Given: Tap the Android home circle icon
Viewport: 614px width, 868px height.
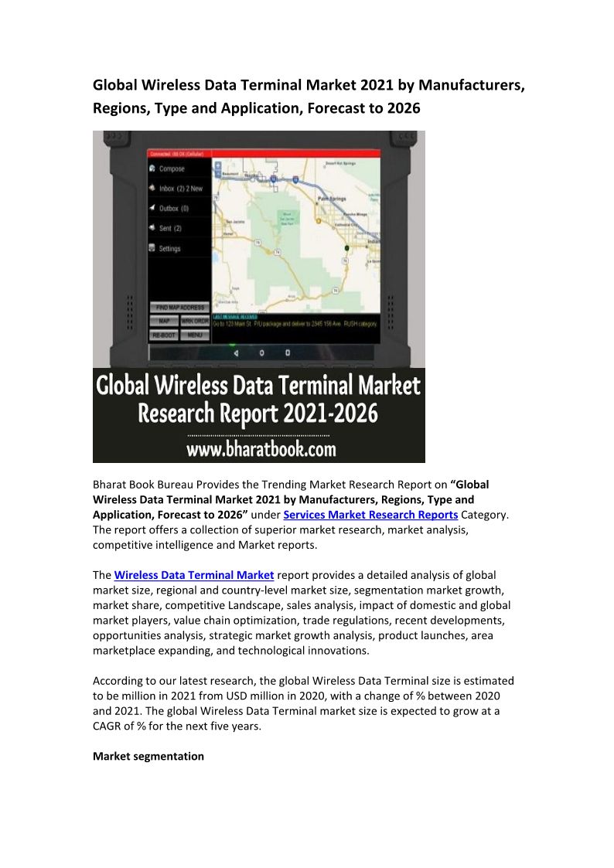Looking at the screenshot, I should [261, 352].
